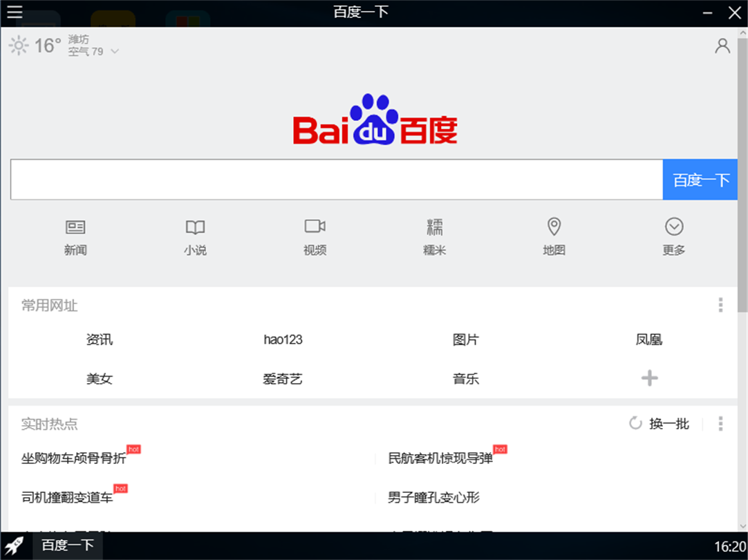Open the 美女 site link

coord(100,380)
